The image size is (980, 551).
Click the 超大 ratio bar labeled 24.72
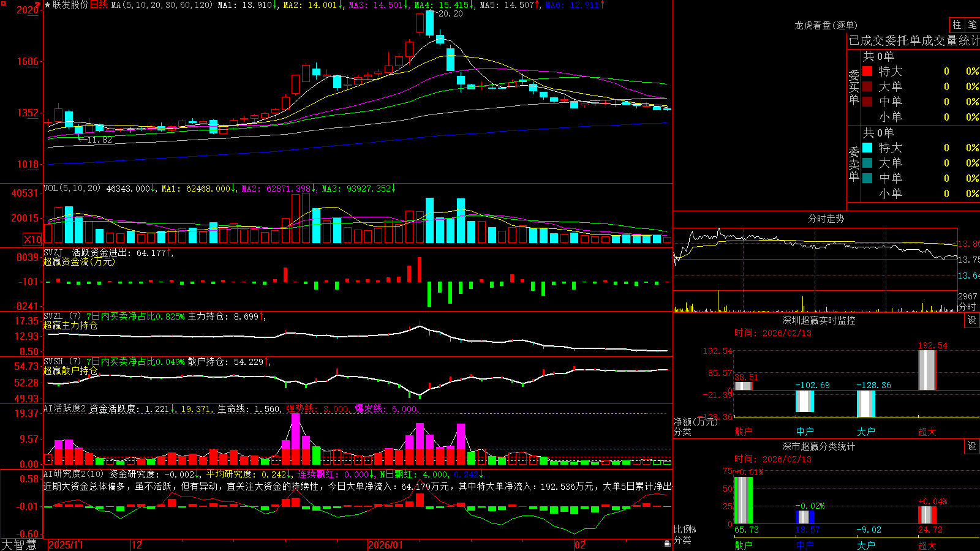click(x=927, y=515)
